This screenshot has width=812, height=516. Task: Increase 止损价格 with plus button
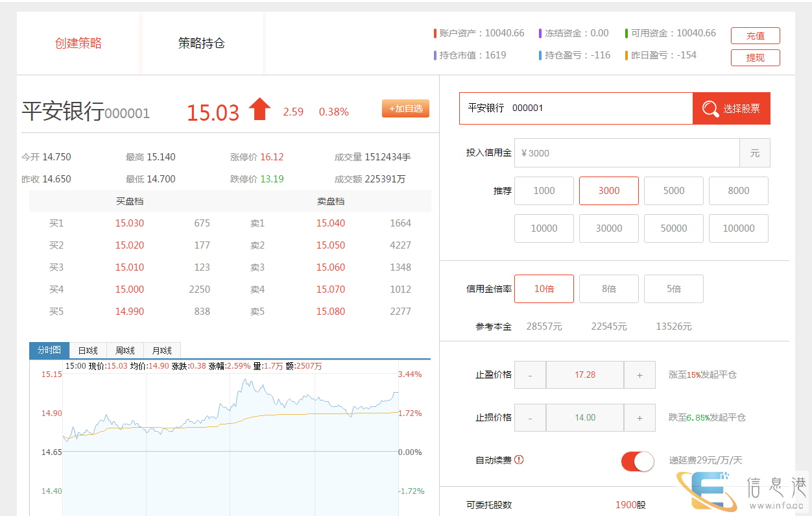click(639, 418)
